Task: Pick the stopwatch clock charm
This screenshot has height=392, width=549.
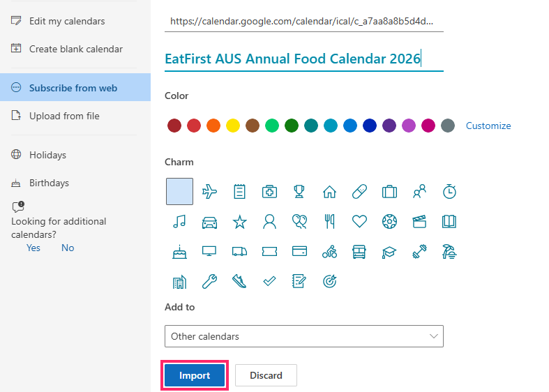Action: point(449,191)
